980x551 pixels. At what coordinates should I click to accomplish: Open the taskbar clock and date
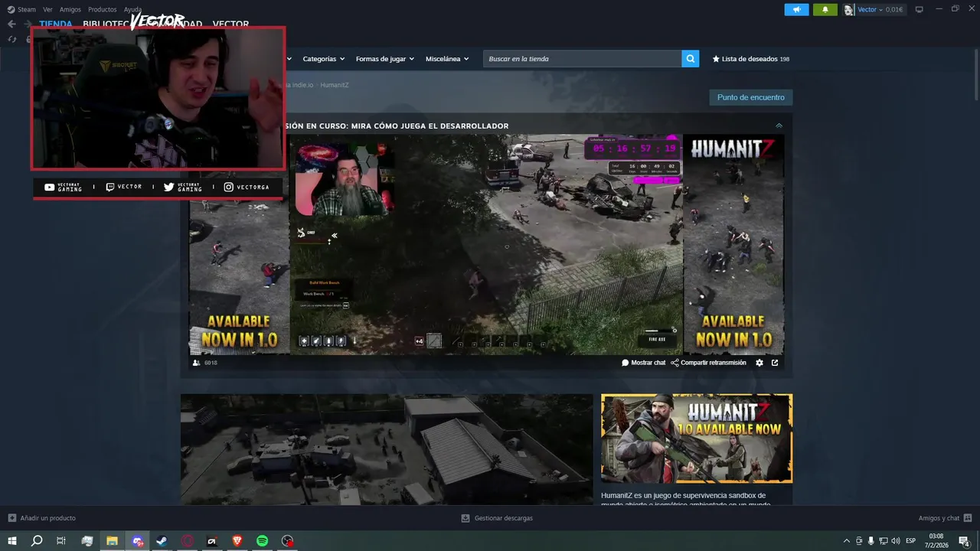pos(936,541)
